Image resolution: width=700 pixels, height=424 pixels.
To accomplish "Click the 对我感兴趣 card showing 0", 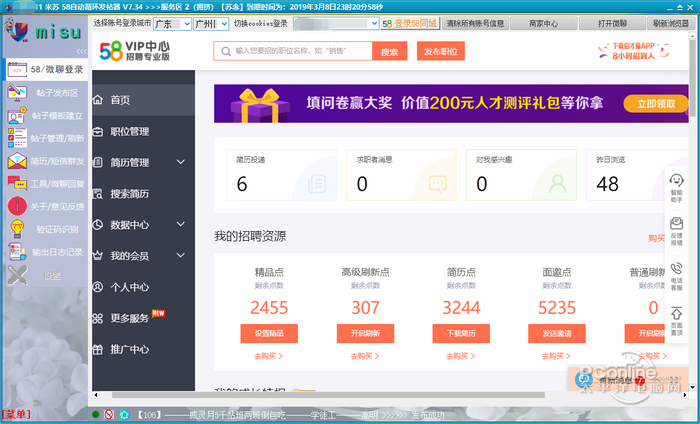I will (521, 175).
